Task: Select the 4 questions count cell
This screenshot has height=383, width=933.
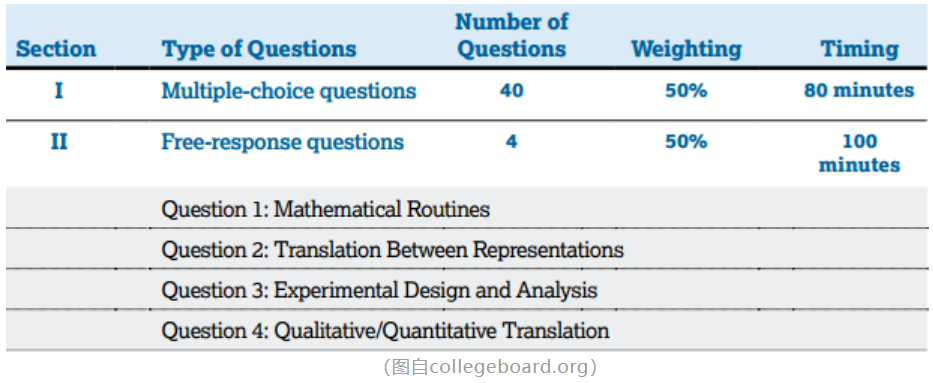Action: (x=511, y=142)
